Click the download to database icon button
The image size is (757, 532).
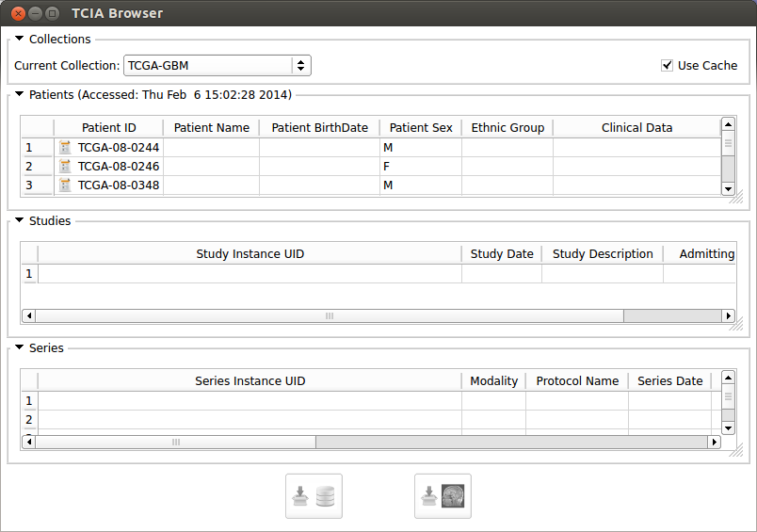click(x=314, y=496)
